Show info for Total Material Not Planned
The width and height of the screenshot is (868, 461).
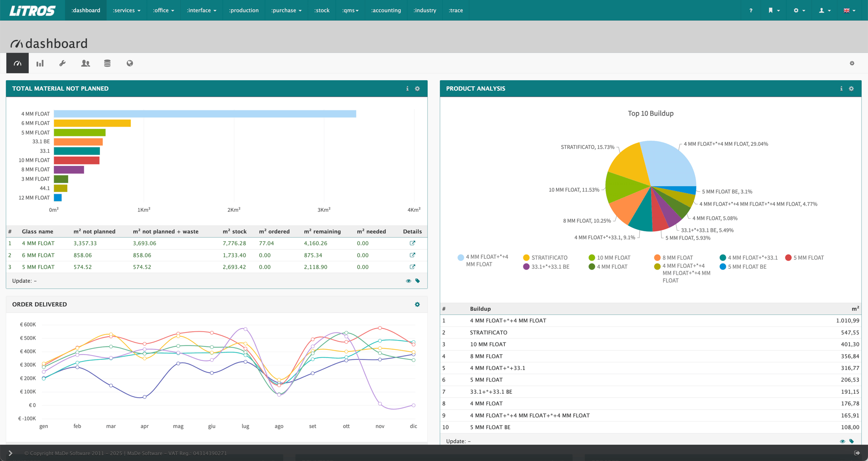[407, 89]
